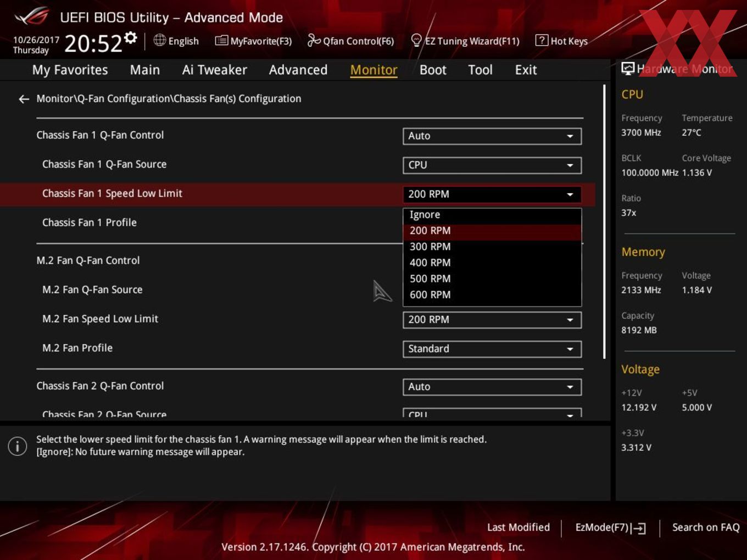Viewport: 747px width, 560px height.
Task: Click the memory frequency 2133 MHz
Action: [x=641, y=290]
